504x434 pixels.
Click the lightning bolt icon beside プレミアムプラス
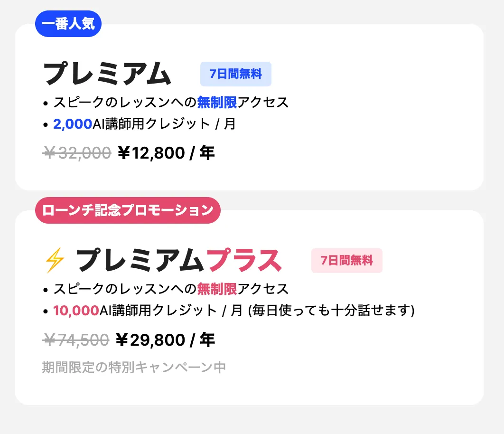pos(55,260)
